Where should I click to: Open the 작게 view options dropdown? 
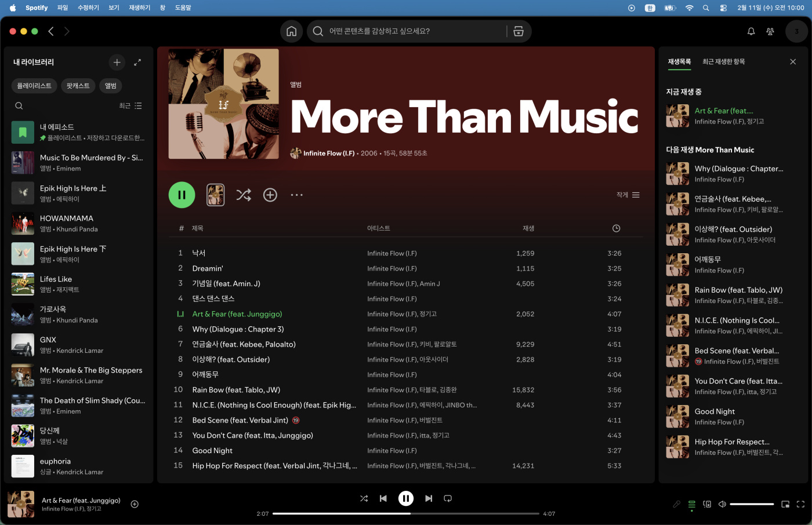628,195
